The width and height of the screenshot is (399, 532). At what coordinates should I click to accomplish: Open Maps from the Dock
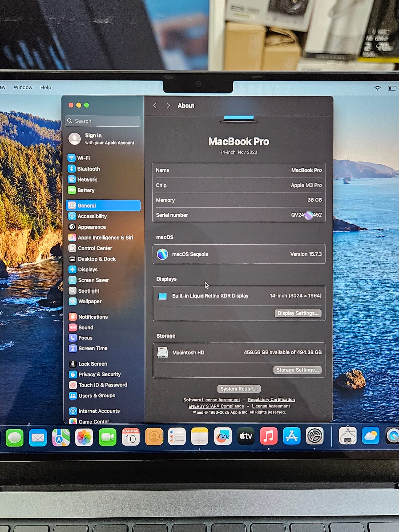pos(61,437)
